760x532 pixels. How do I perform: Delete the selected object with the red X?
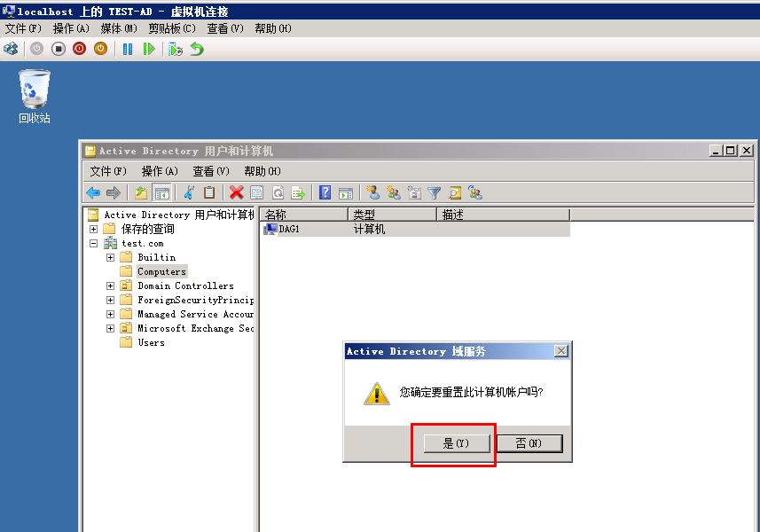(x=237, y=192)
